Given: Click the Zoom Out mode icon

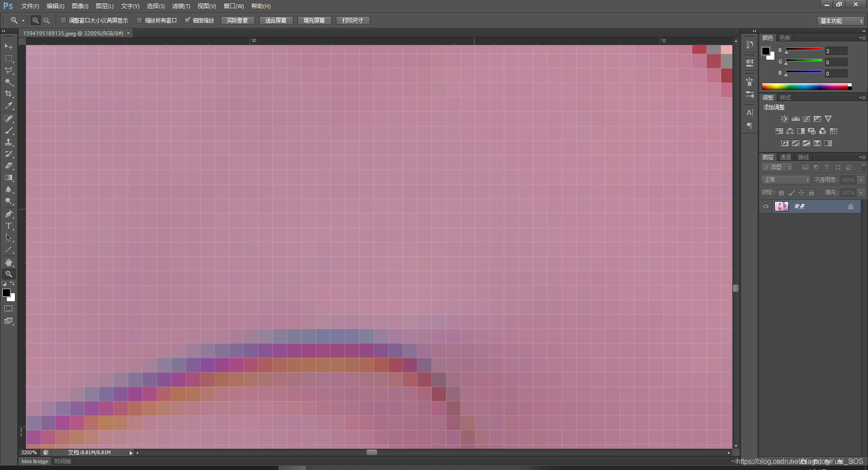Looking at the screenshot, I should point(47,20).
